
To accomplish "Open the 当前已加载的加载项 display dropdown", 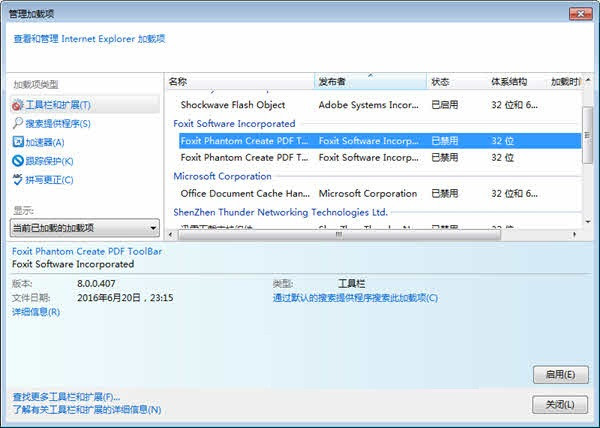I will coord(85,228).
